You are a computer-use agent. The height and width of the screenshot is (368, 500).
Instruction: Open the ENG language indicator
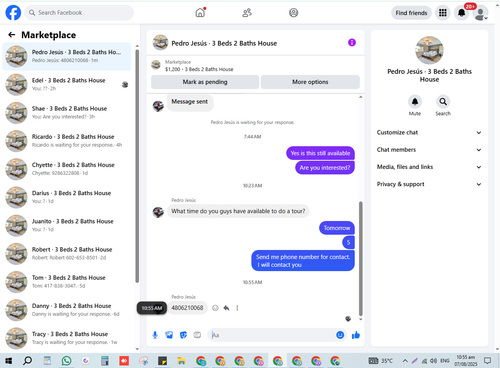445,361
